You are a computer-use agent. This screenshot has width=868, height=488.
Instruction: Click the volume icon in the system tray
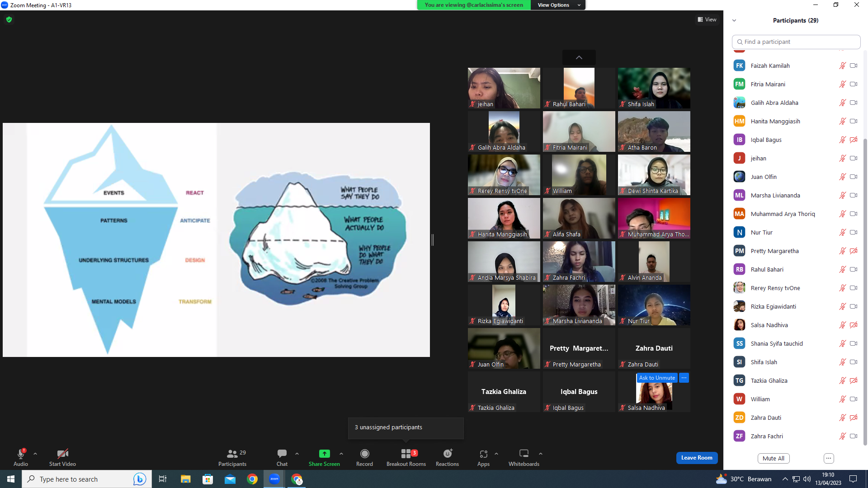807,479
